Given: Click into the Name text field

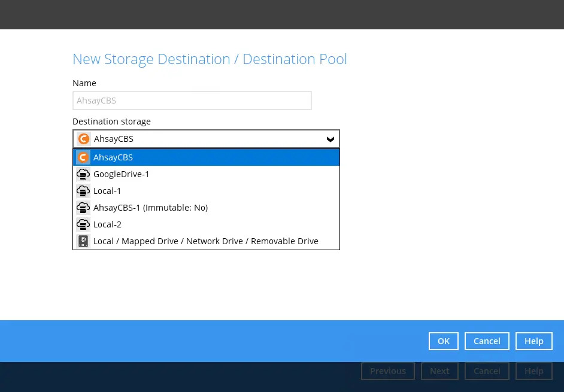Looking at the screenshot, I should pyautogui.click(x=192, y=101).
